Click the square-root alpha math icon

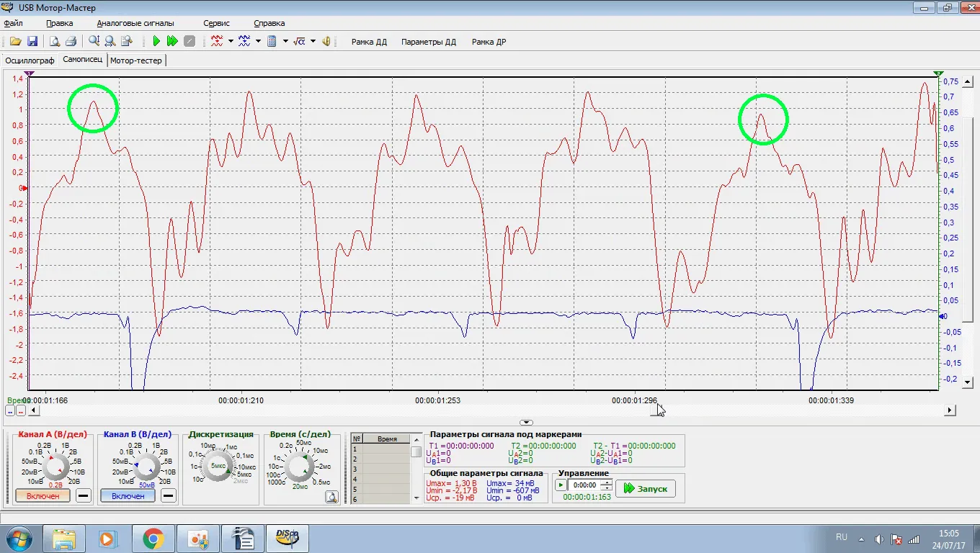point(300,41)
